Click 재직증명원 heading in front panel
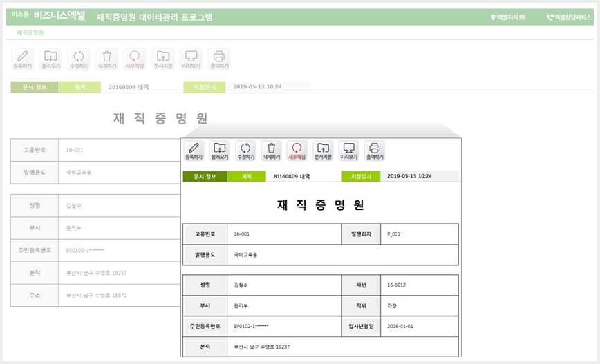600x364 pixels. 320,205
